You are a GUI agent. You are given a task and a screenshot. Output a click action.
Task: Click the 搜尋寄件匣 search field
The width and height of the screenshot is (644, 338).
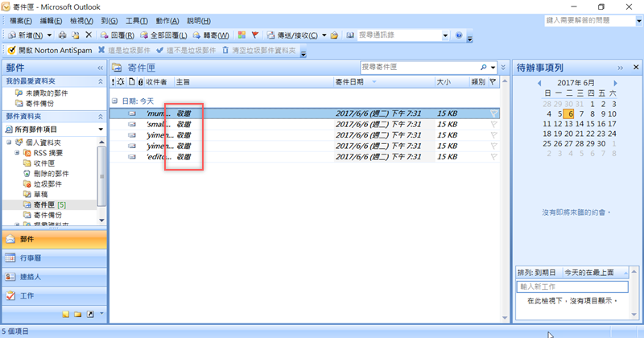click(x=421, y=68)
